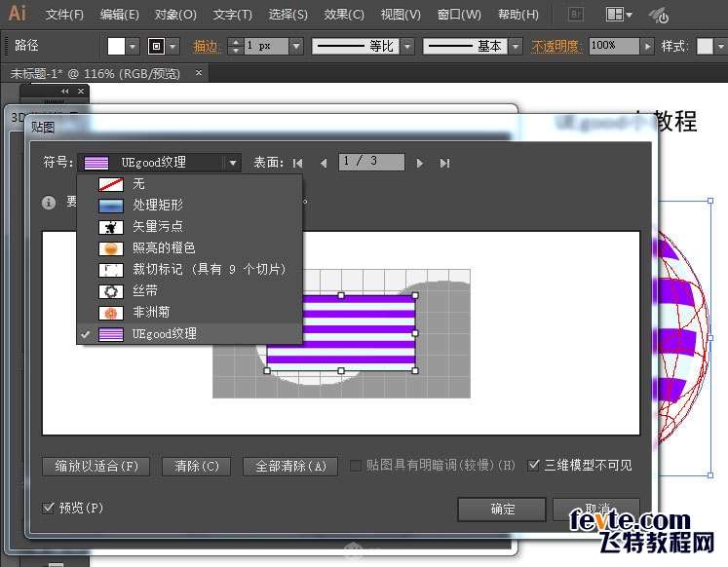Screen dimensions: 728x567
Task: Click 描边 stroke panel link
Action: pyautogui.click(x=206, y=47)
